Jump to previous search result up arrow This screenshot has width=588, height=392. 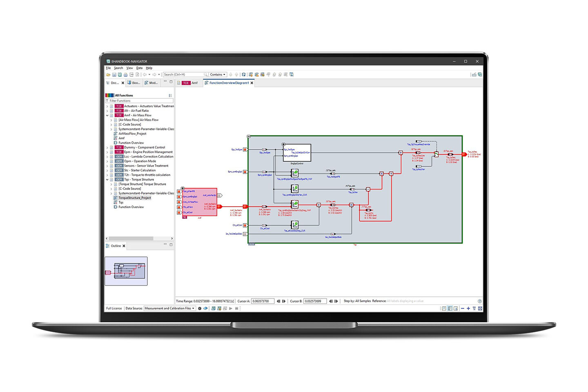tap(236, 75)
